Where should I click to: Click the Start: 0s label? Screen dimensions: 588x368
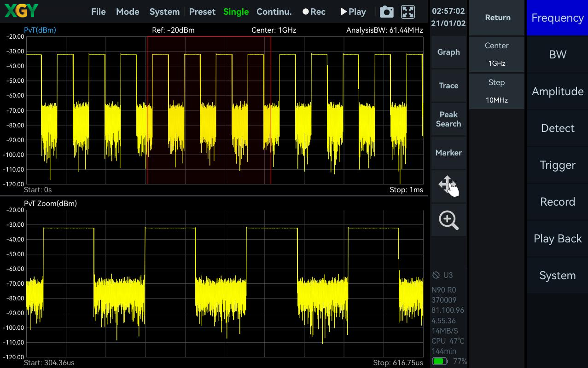[x=38, y=190]
